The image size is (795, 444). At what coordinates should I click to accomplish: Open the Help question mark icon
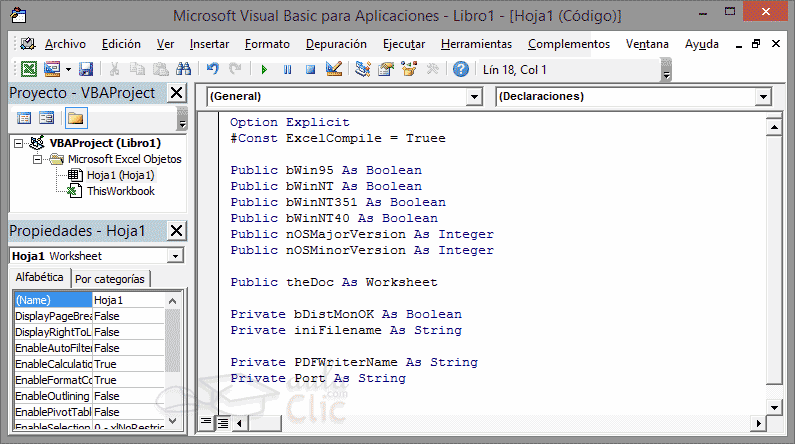coord(460,69)
